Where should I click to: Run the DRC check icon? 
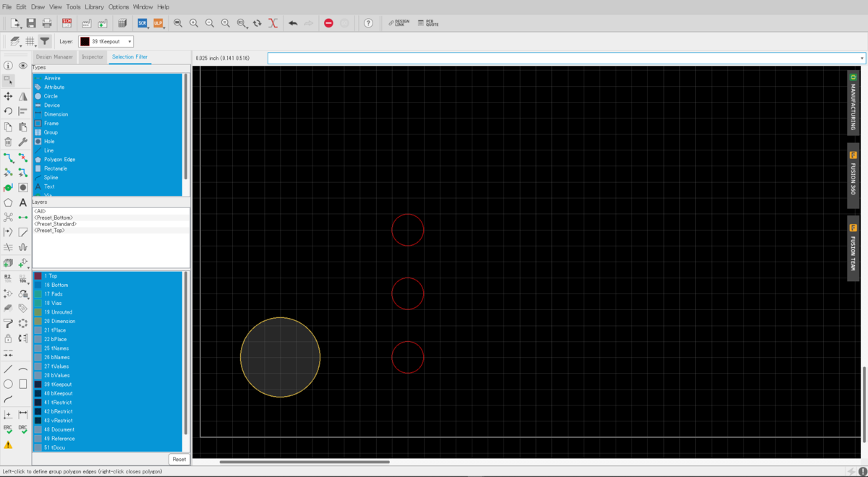point(23,429)
